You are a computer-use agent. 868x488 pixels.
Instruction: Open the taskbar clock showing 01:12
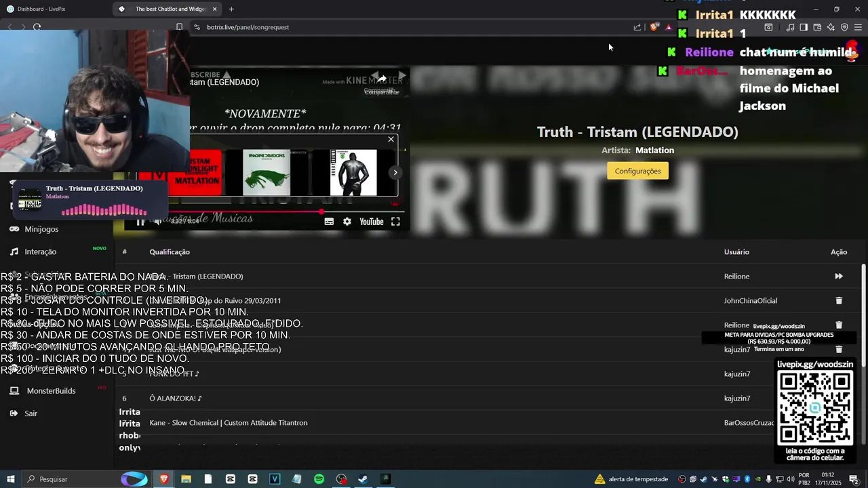pos(827,479)
